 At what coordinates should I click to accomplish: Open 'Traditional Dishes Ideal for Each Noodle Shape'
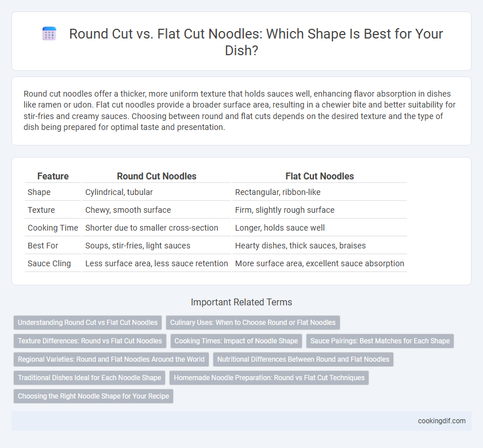[90, 378]
